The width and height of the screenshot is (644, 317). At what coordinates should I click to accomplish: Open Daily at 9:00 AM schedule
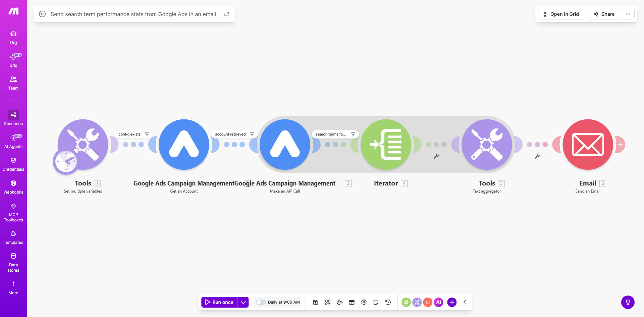pyautogui.click(x=284, y=302)
